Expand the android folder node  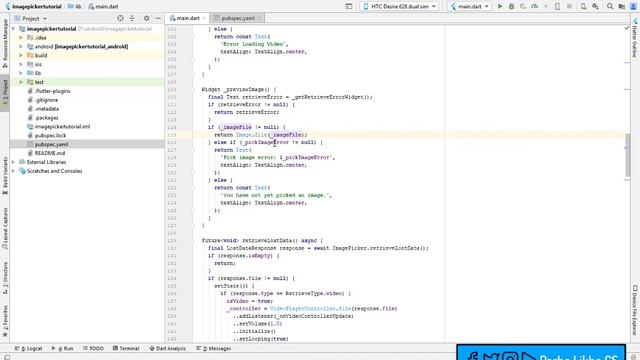21,47
